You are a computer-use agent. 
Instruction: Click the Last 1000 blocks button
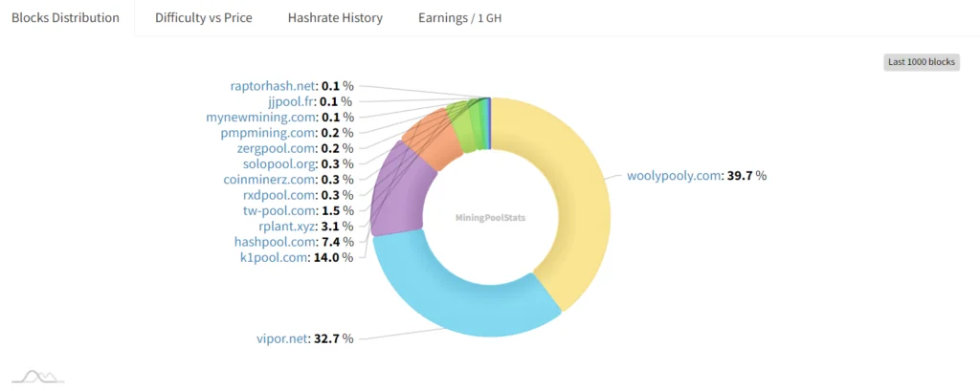(x=922, y=62)
